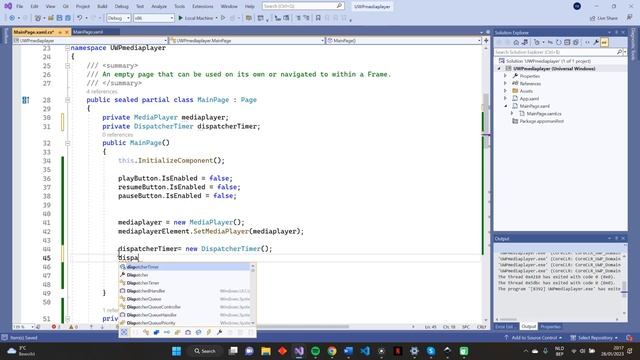Toggle highlighted Preview Selected Items button

point(604,42)
